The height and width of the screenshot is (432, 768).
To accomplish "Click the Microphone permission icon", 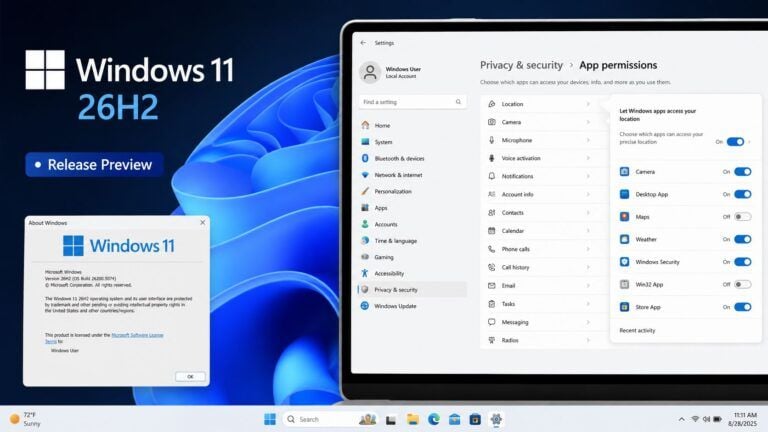I will pos(492,140).
